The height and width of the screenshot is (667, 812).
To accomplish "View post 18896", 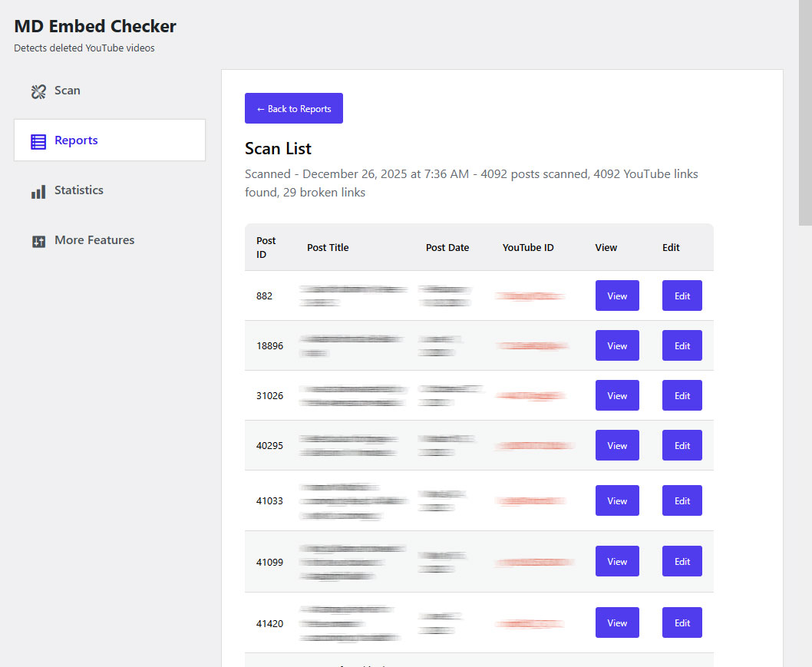I will point(617,345).
